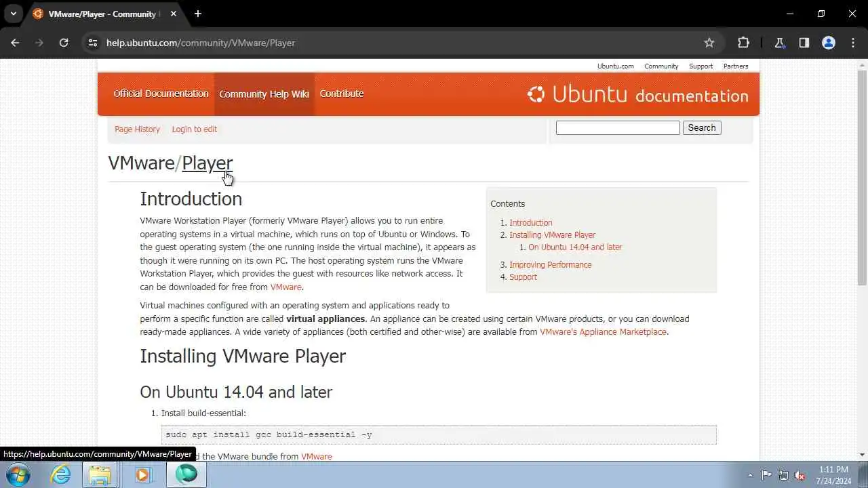Open the Contribute tab

pyautogui.click(x=342, y=94)
